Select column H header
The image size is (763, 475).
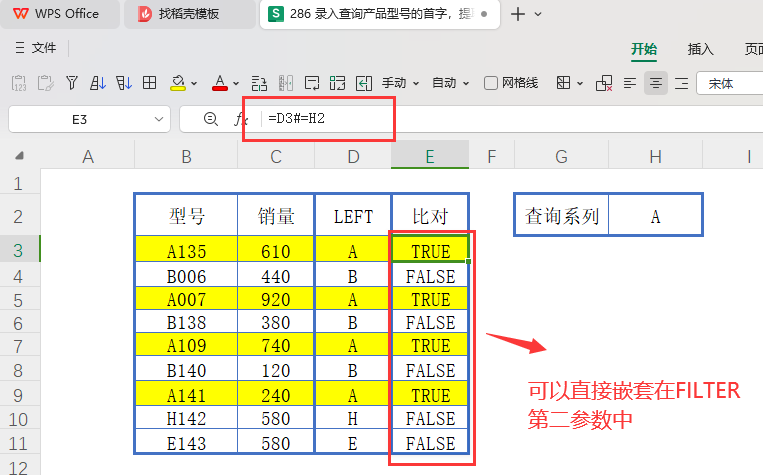click(655, 157)
